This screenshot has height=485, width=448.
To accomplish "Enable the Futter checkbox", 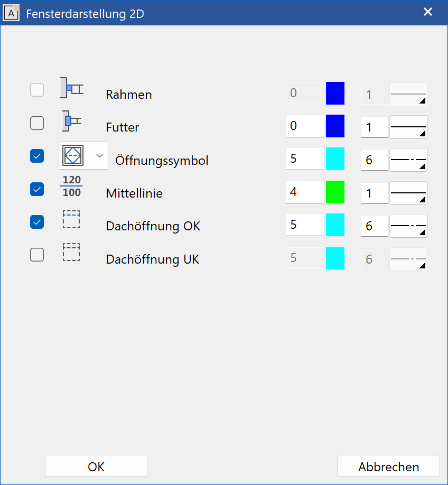I will pyautogui.click(x=37, y=123).
